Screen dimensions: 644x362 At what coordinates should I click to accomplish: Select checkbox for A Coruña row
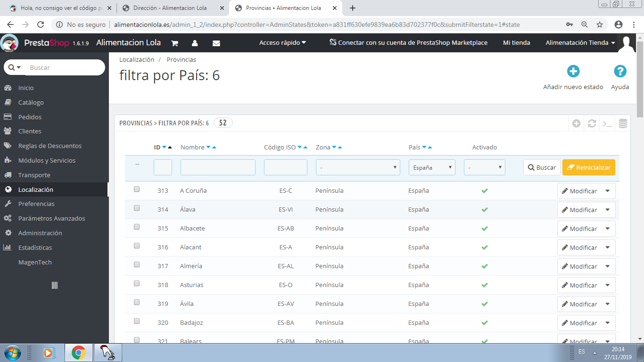137,189
